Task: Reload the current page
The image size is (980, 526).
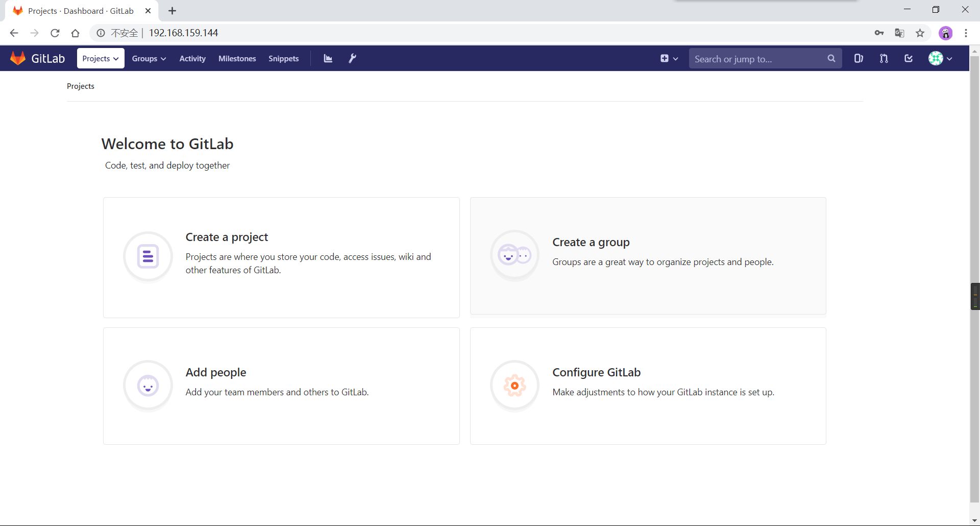Action: click(55, 33)
